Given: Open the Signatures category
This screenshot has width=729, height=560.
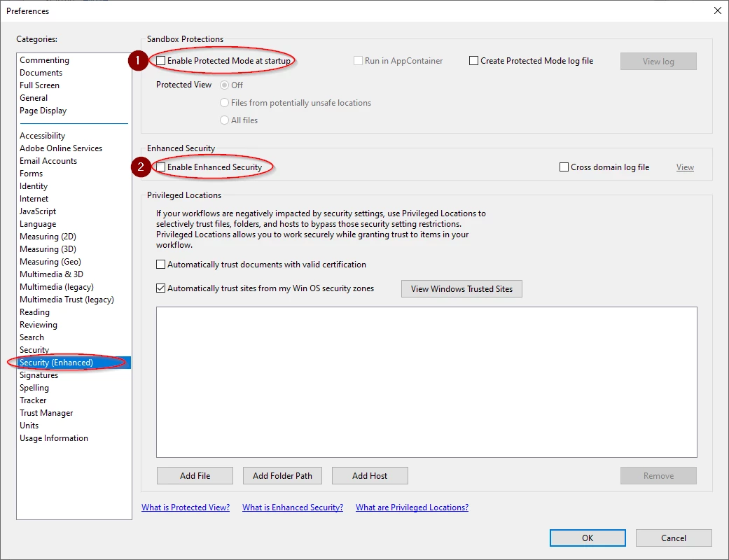Looking at the screenshot, I should coord(39,375).
